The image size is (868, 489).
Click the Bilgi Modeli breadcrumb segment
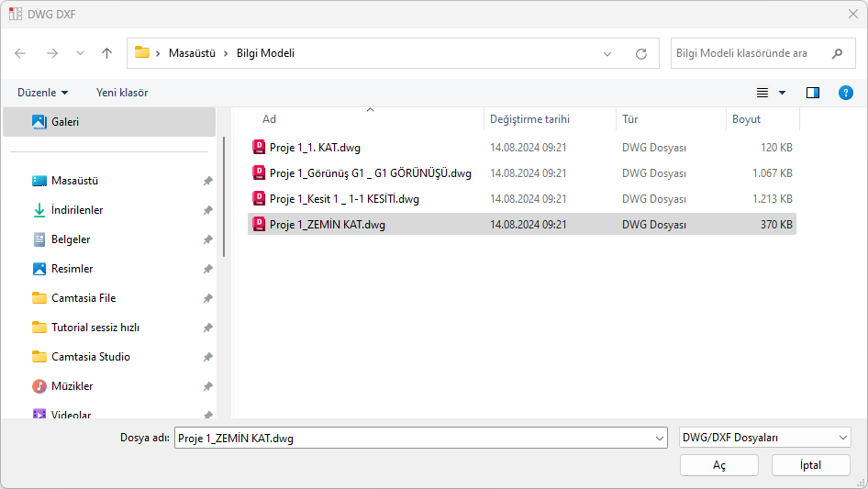(x=265, y=53)
